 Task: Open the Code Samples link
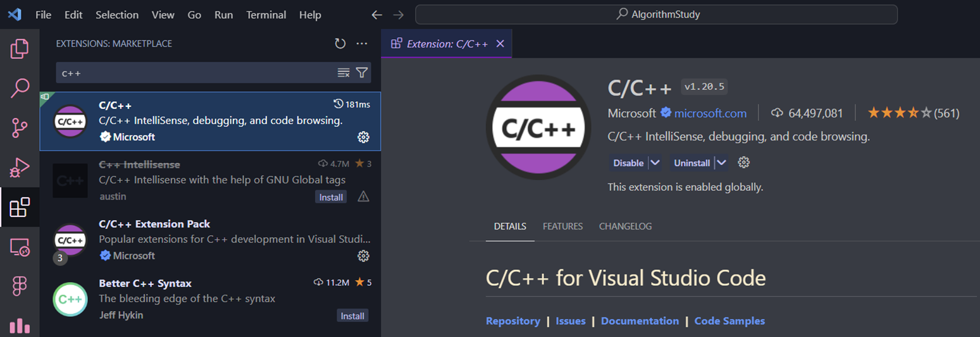coord(729,321)
